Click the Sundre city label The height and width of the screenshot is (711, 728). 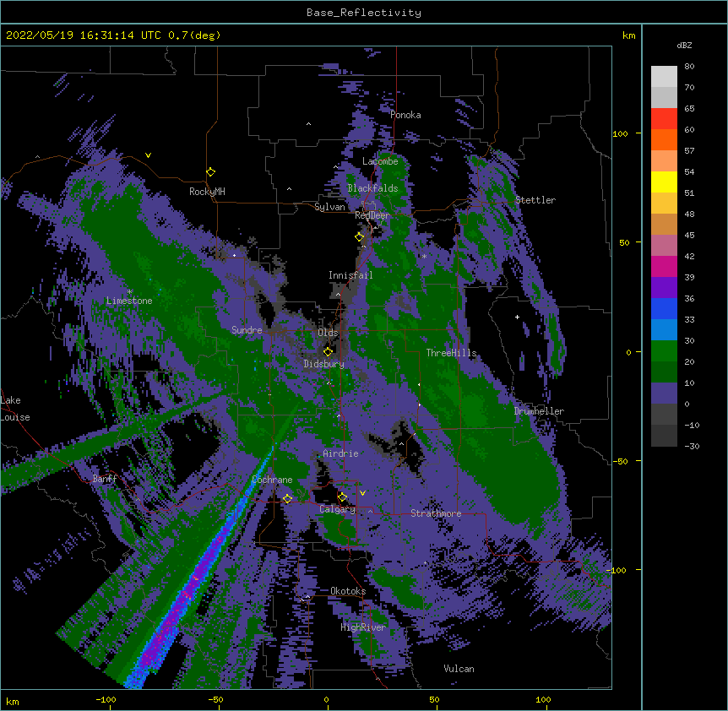click(x=247, y=330)
